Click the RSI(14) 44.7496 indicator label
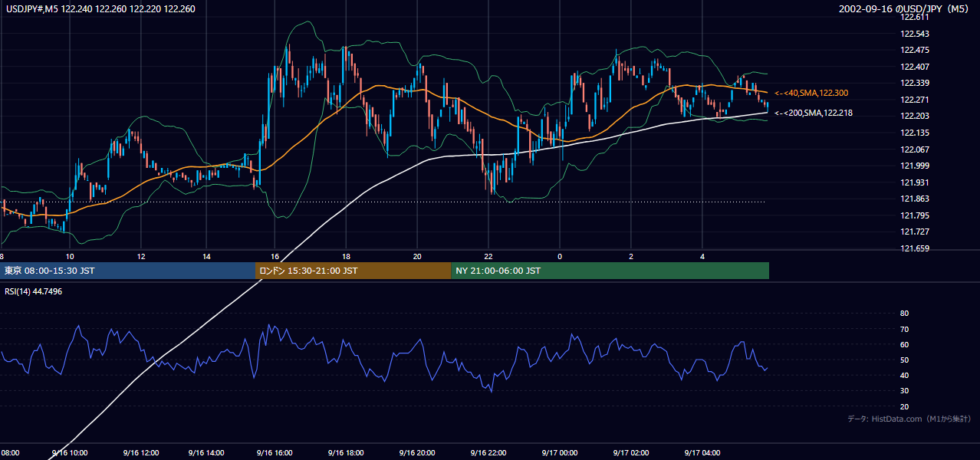Image resolution: width=980 pixels, height=460 pixels. [33, 291]
